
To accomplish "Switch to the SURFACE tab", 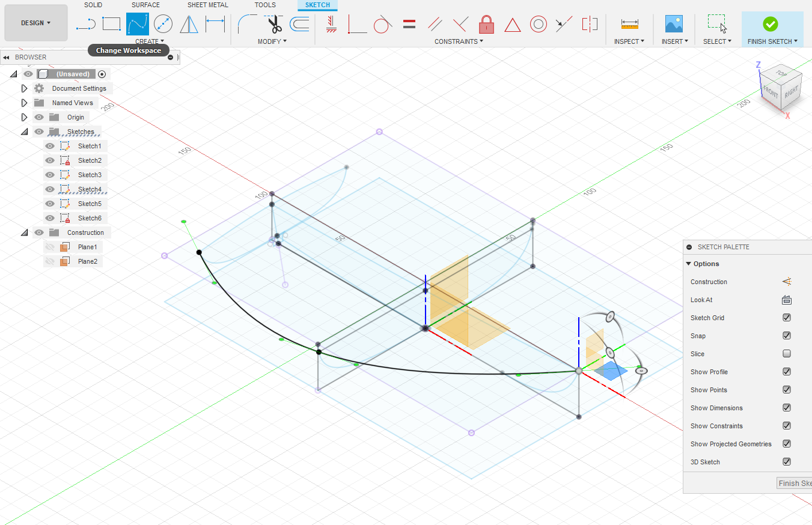I will coord(145,5).
